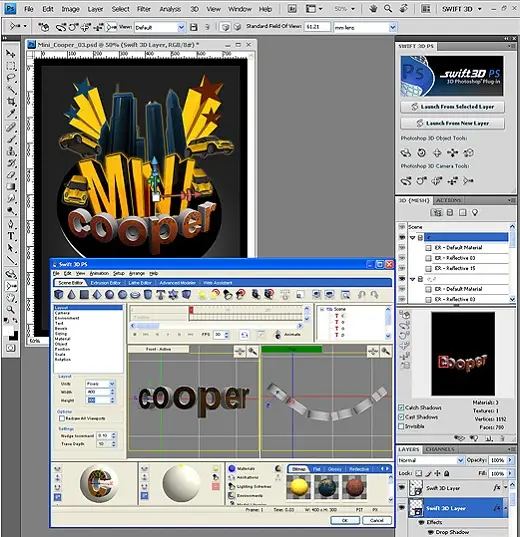Check Redraw All Viewports option

tap(62, 419)
